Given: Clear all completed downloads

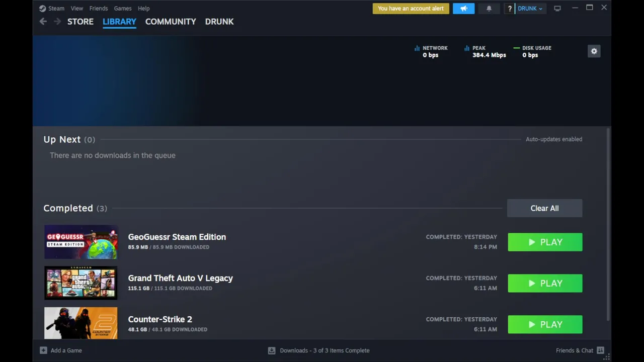Looking at the screenshot, I should click(x=544, y=208).
